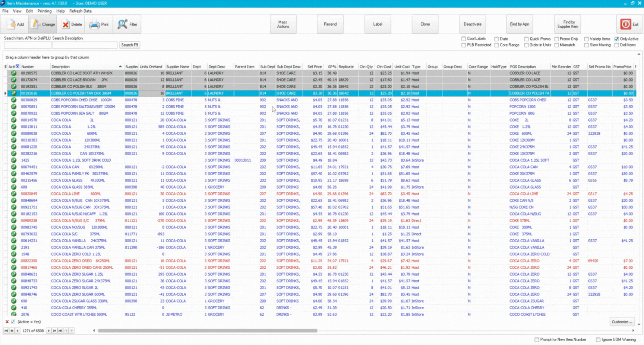Jump to first record navigator button

pos(6,330)
